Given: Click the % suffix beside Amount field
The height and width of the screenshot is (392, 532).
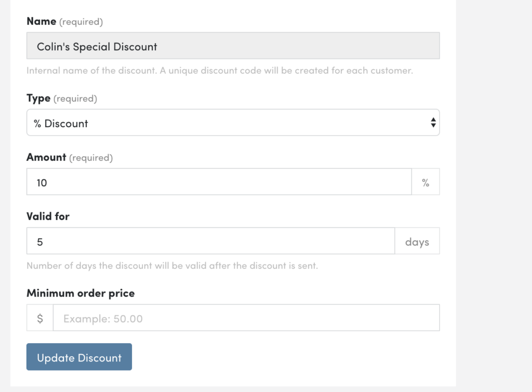Looking at the screenshot, I should pos(426,182).
